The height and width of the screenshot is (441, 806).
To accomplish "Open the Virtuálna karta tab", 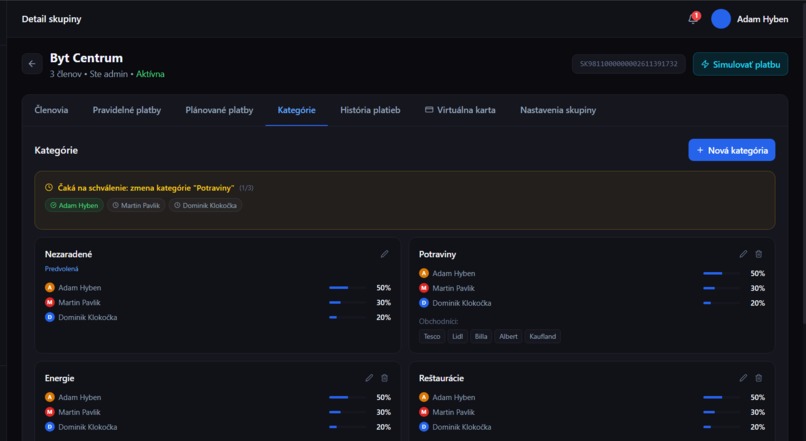I will [460, 110].
